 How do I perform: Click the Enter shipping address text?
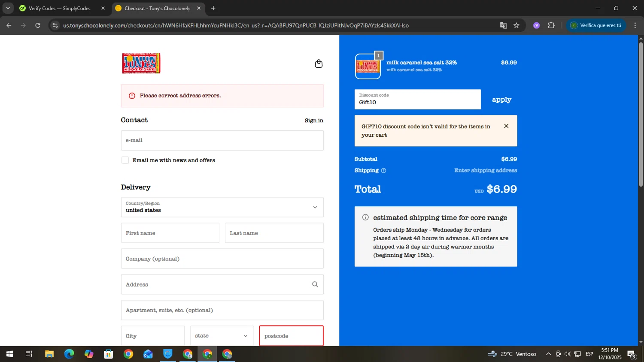486,171
